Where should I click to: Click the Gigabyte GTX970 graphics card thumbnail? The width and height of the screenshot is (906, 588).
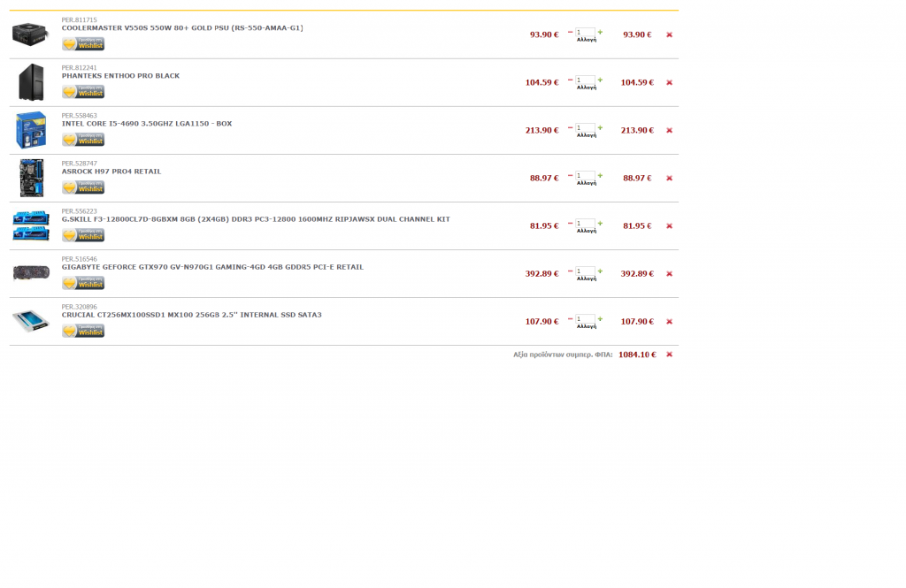point(31,273)
